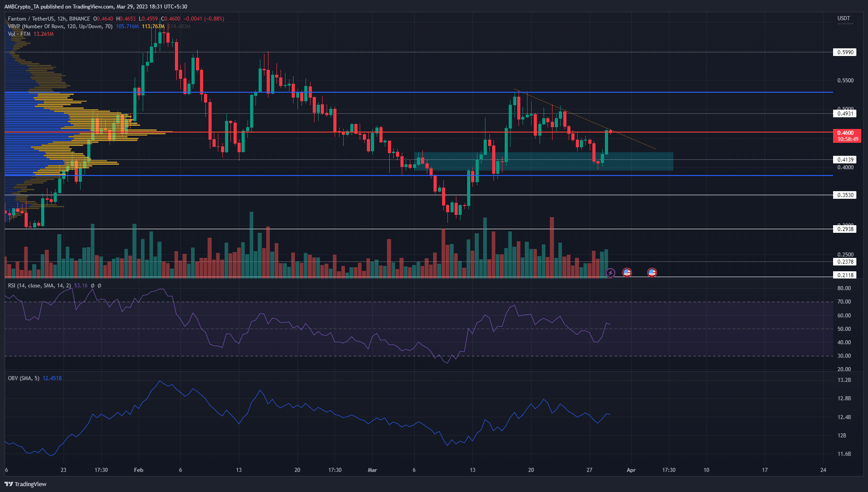Click the blue 105.716M VRVP up-volume value
The width and height of the screenshot is (868, 492).
tap(127, 26)
